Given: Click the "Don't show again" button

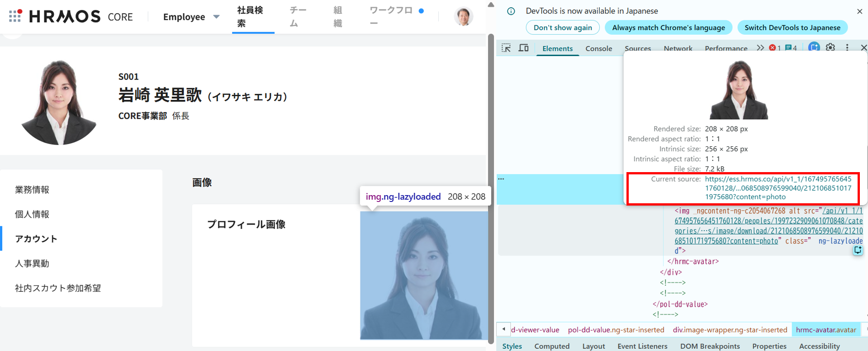Looking at the screenshot, I should click(562, 28).
